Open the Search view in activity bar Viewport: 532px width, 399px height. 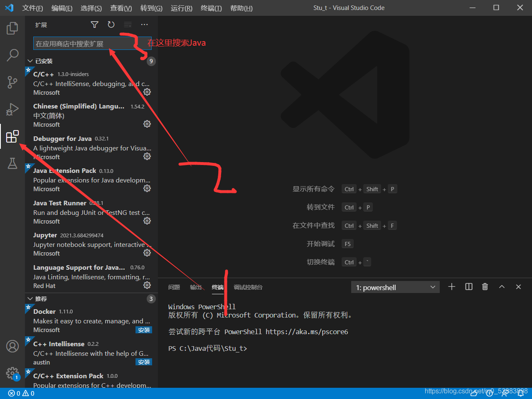pos(12,55)
